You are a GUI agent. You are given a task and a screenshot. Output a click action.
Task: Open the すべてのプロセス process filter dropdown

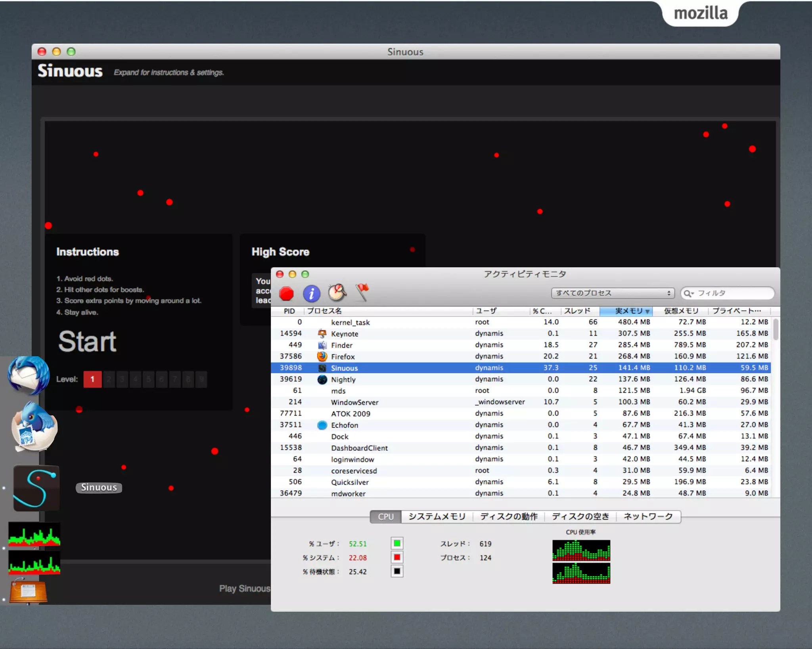pyautogui.click(x=613, y=293)
